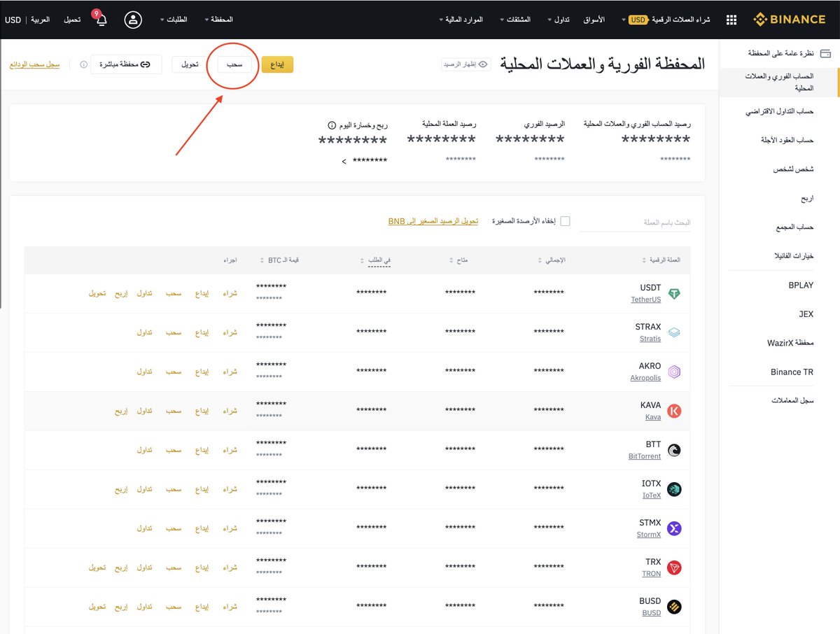Open the Markets menu item
The image size is (840, 634).
click(594, 20)
